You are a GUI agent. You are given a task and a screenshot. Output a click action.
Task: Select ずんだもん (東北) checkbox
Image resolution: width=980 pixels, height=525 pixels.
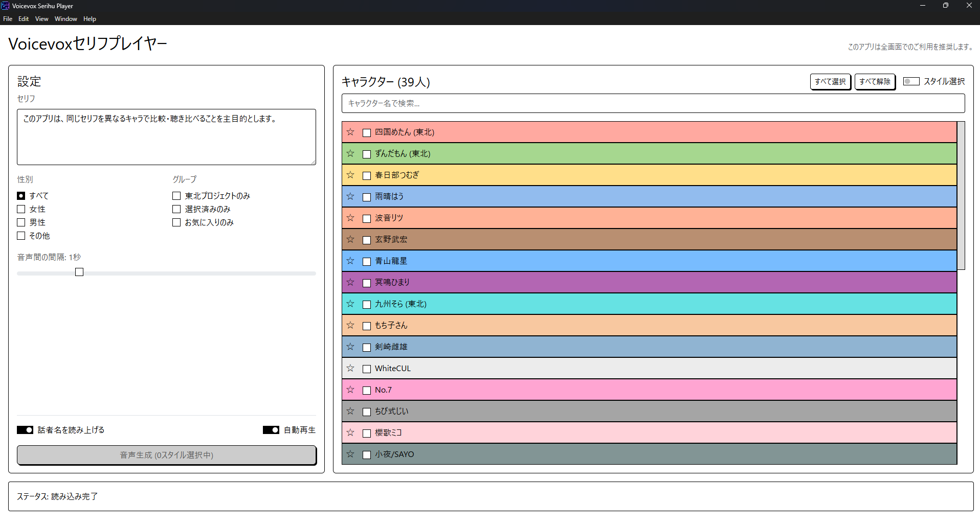point(367,154)
